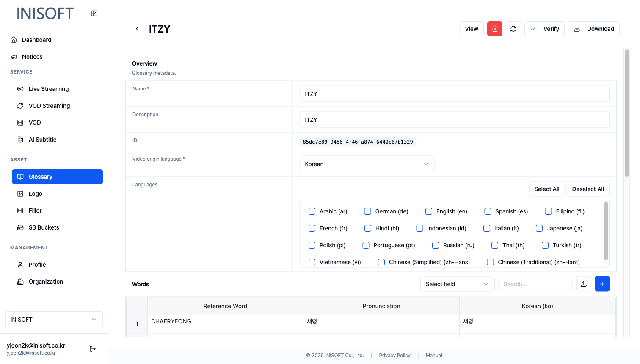The width and height of the screenshot is (640, 364).
Task: Click the View button
Action: pos(472,29)
